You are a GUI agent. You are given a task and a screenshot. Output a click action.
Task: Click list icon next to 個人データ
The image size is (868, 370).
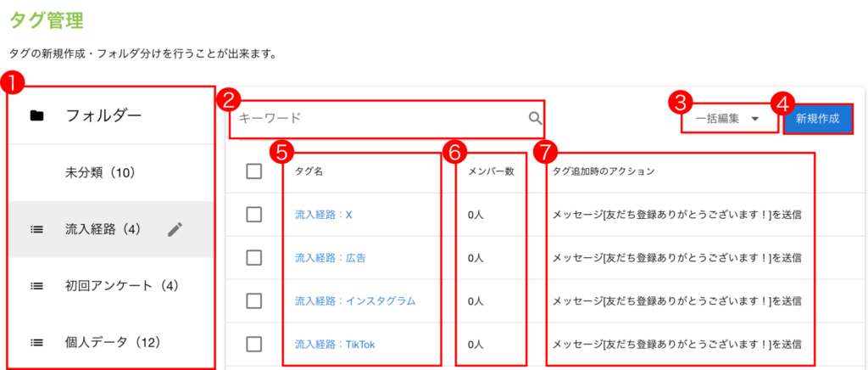point(36,343)
